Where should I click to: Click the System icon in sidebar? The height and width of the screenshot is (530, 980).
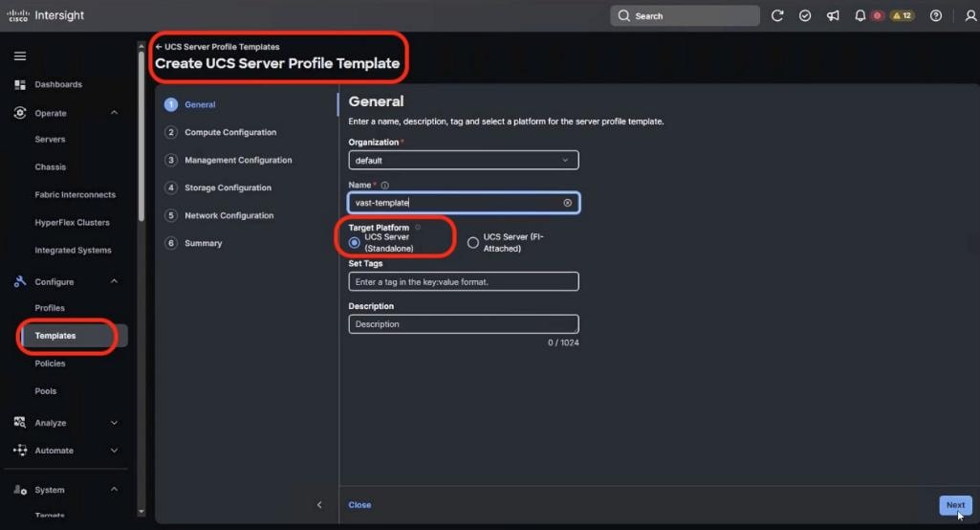(x=20, y=490)
